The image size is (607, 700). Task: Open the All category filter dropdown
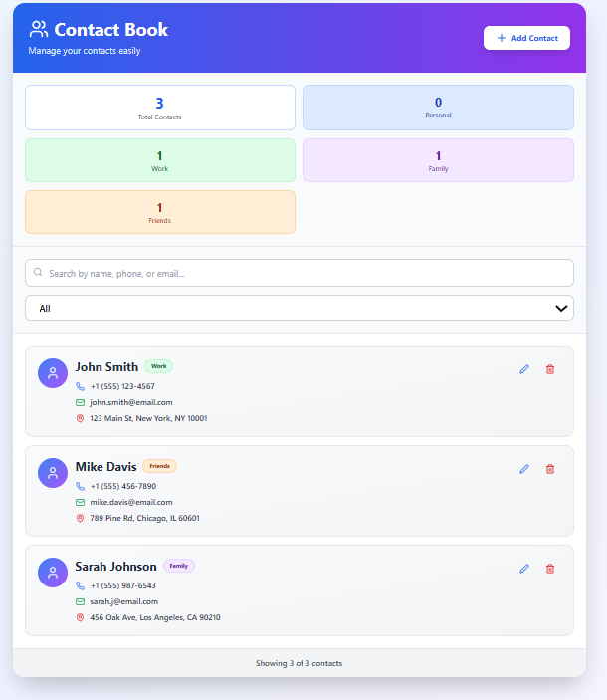[299, 308]
